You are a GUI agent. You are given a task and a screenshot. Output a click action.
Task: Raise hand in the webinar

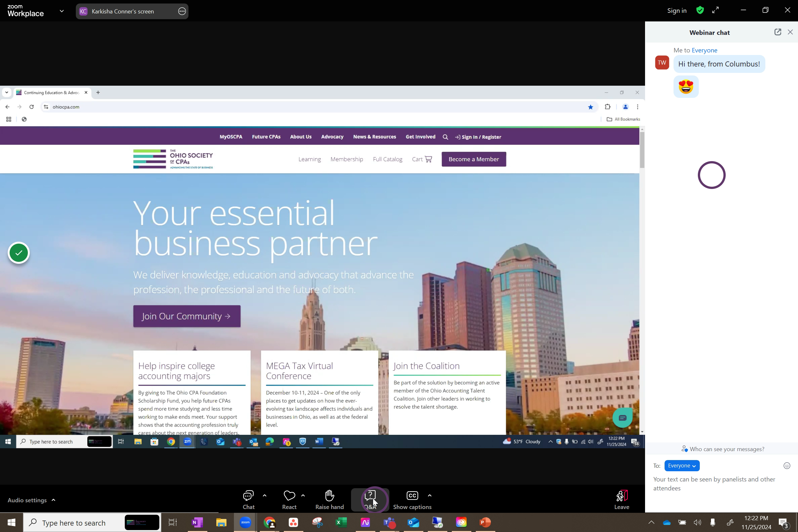coord(329,500)
